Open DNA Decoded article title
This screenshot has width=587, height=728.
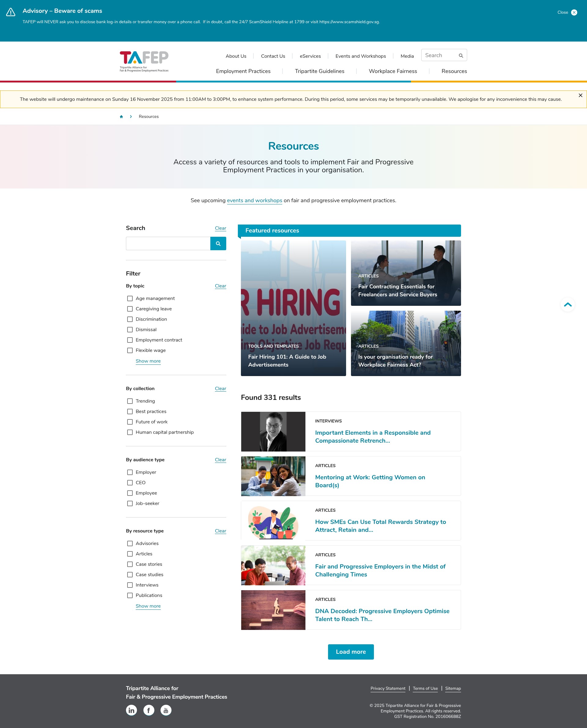coord(382,615)
